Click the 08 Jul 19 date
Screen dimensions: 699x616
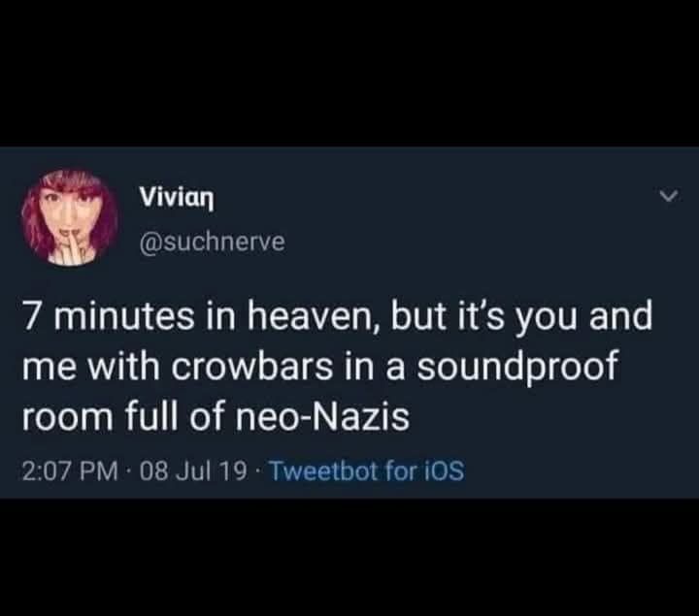point(193,471)
